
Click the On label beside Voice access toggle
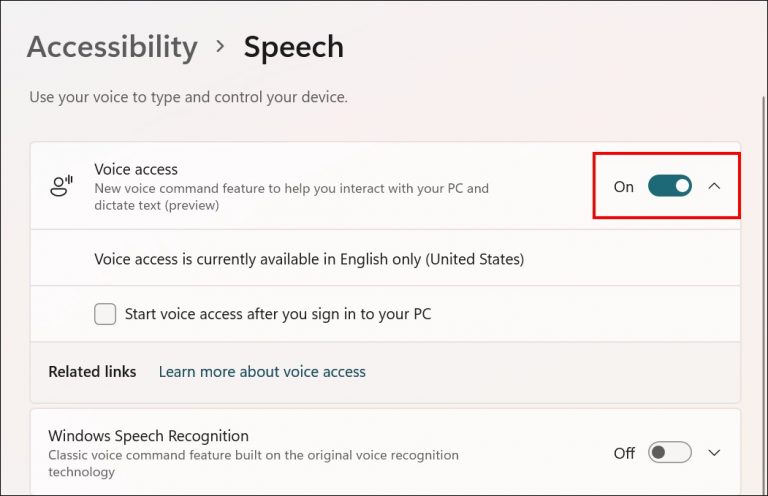(x=624, y=187)
